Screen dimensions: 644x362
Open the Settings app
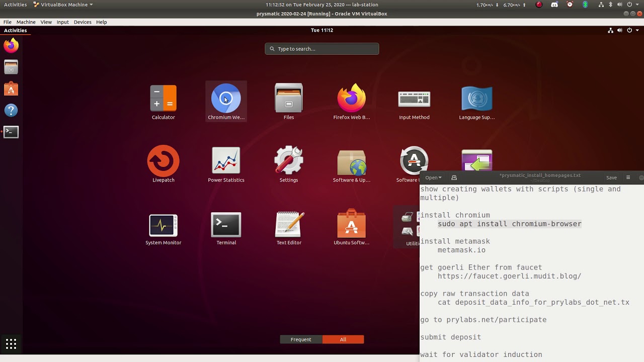[x=289, y=164]
